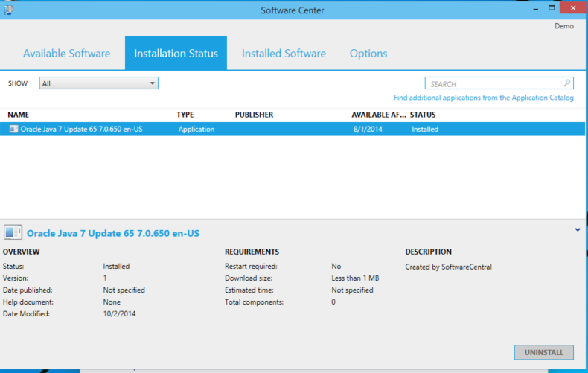588x373 pixels.
Task: Go to the Installed Software tab
Action: point(284,54)
